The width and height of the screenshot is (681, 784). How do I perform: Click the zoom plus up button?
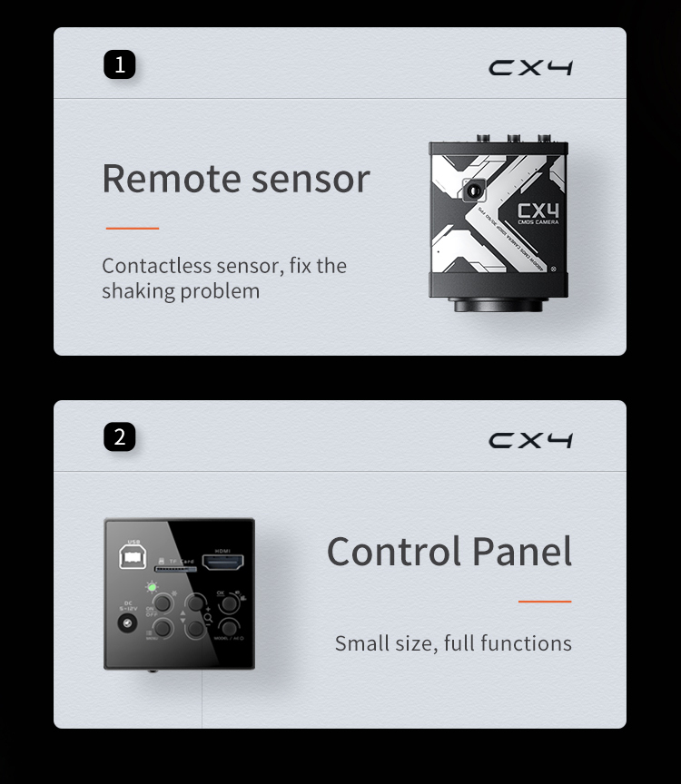click(x=195, y=603)
